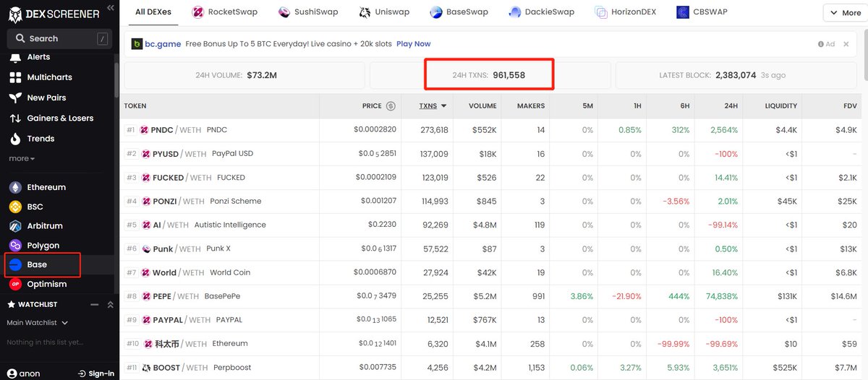Filter by SushiSwap tab
Image resolution: width=868 pixels, height=380 pixels.
click(309, 12)
